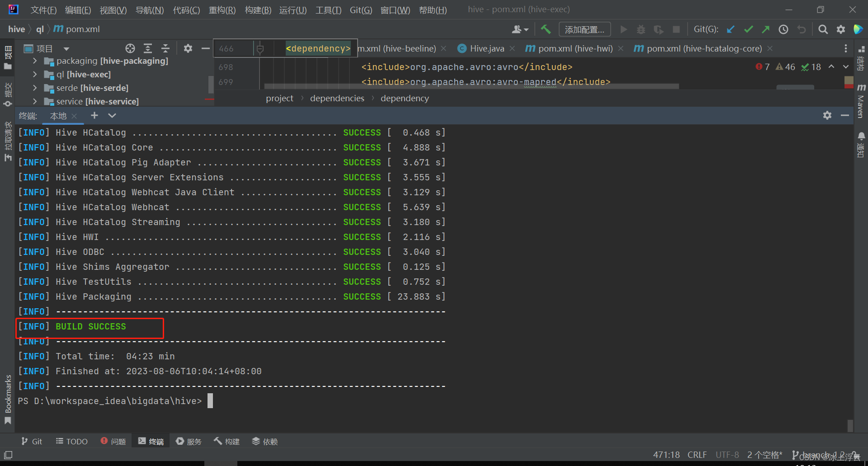Viewport: 868px width, 466px height.
Task: Hide the terminal panel minus icon
Action: pos(845,115)
